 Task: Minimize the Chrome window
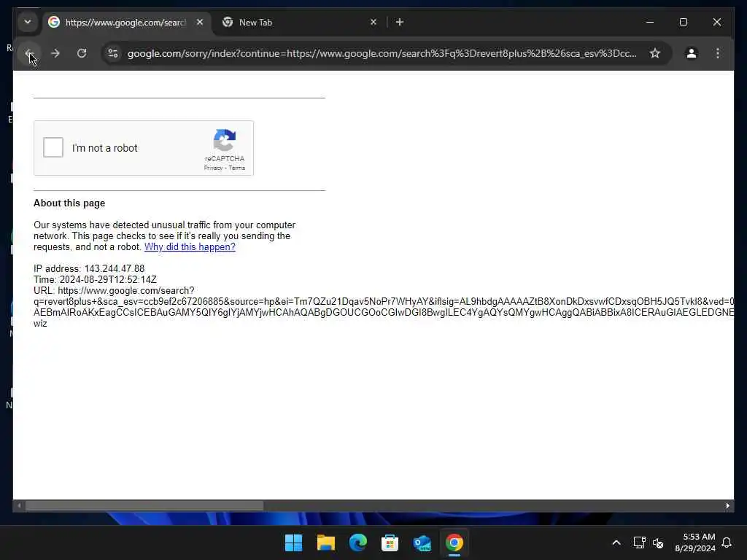650,22
